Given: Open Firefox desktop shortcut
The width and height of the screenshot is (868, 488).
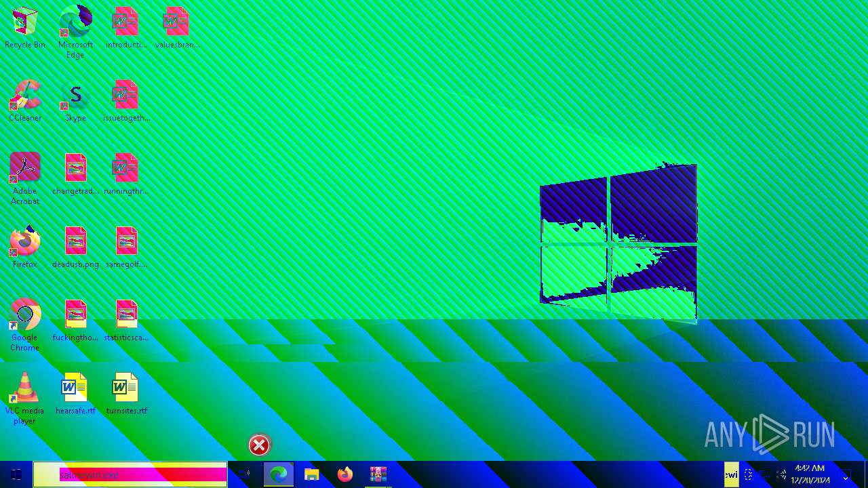Looking at the screenshot, I should [25, 247].
